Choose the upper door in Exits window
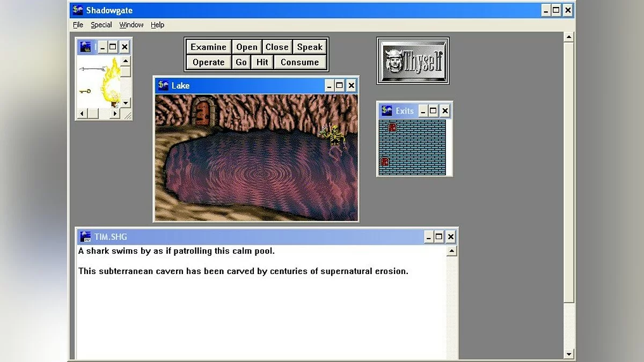 pos(392,128)
